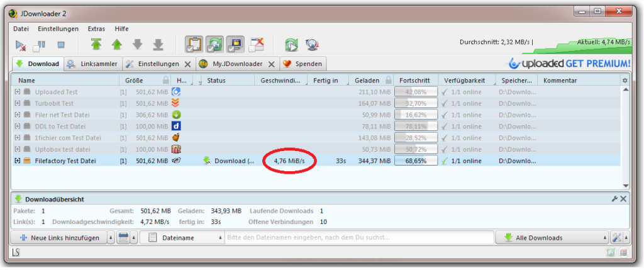Open the Spenden tab
The image size is (644, 270).
point(304,64)
